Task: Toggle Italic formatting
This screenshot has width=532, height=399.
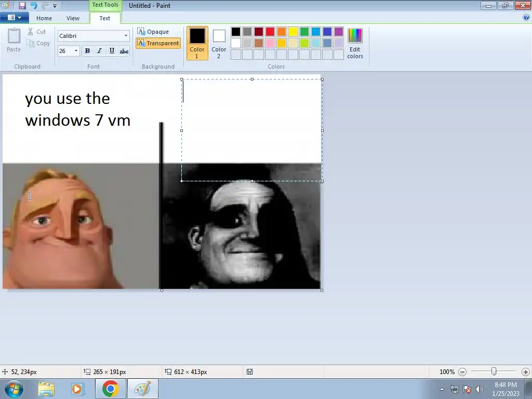Action: (99, 51)
